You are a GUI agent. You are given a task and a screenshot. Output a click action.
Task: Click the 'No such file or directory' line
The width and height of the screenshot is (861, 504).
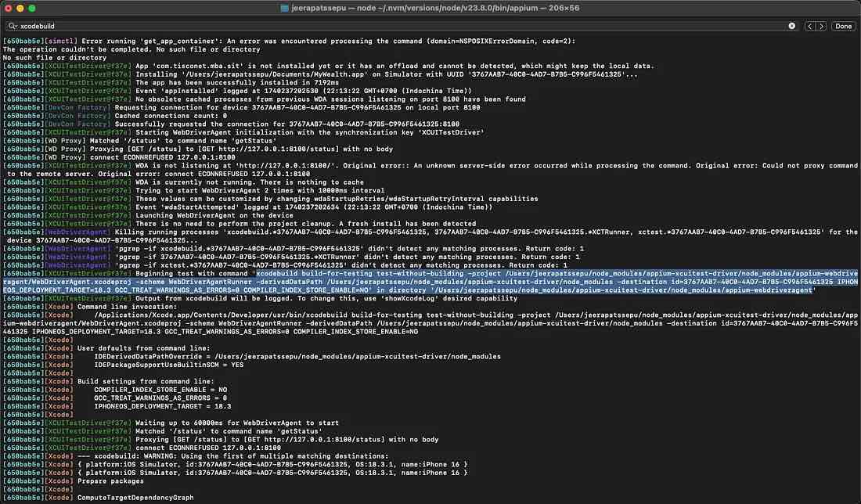point(54,58)
